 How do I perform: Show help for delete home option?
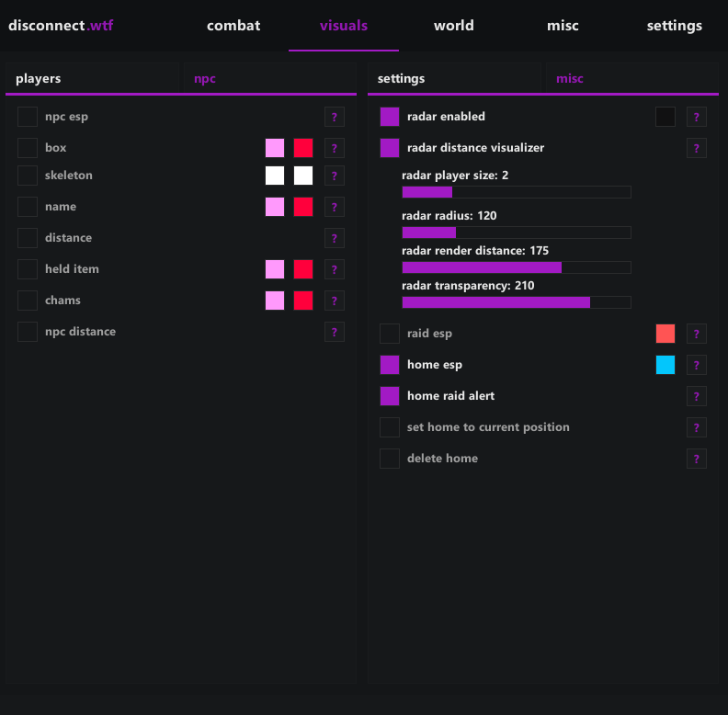(697, 459)
